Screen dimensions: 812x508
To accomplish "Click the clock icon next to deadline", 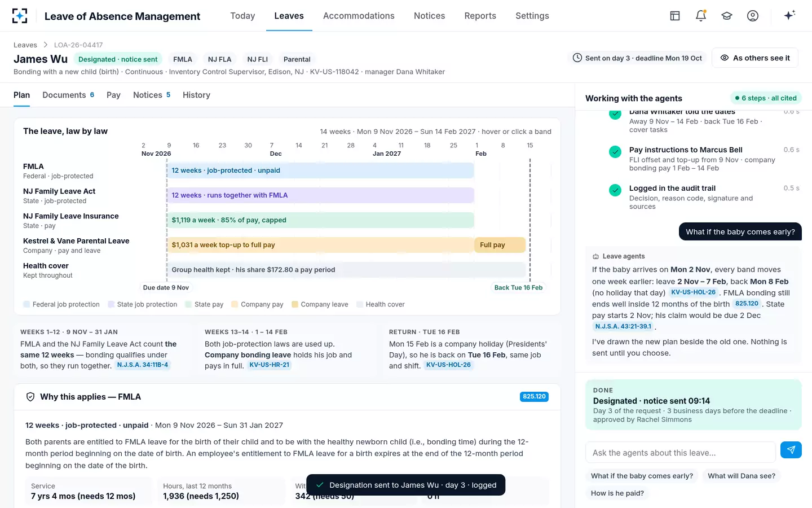I will (x=577, y=58).
